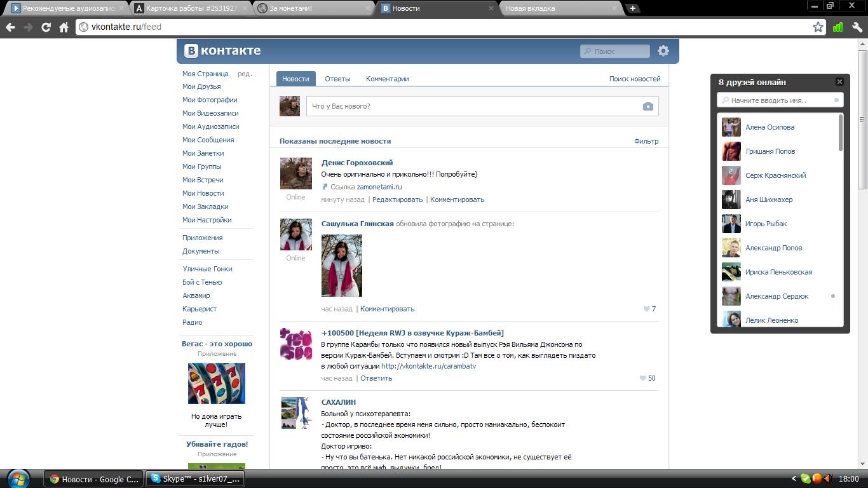The image size is (868, 488).
Task: Open Skype from the taskbar
Action: (x=195, y=479)
